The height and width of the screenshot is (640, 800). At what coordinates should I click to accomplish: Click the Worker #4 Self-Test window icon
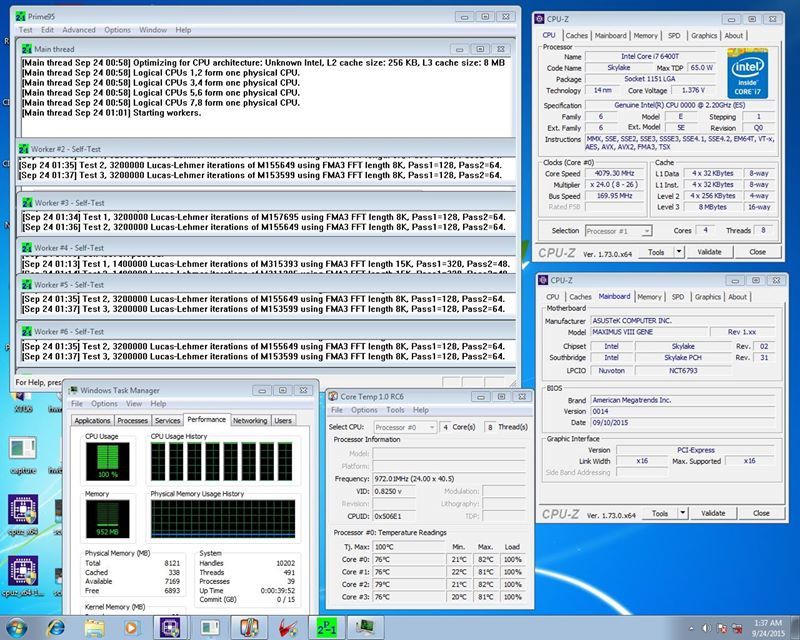tap(27, 248)
